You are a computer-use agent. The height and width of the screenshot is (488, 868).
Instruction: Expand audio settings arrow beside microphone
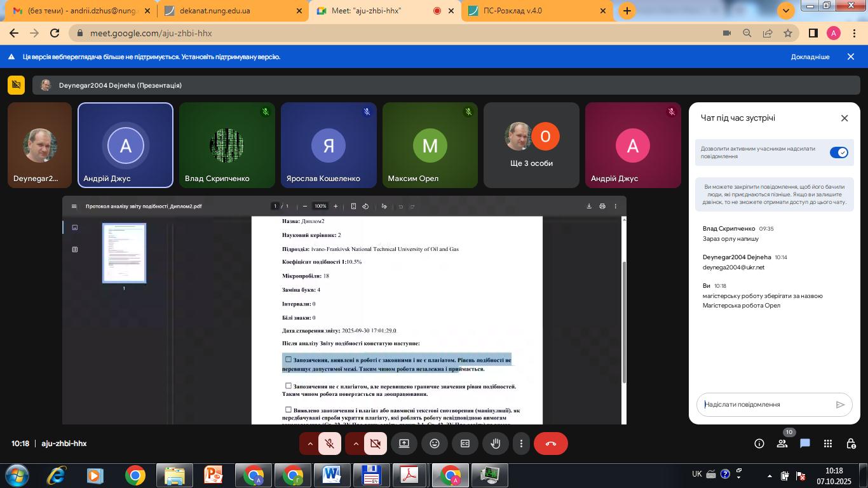(310, 444)
